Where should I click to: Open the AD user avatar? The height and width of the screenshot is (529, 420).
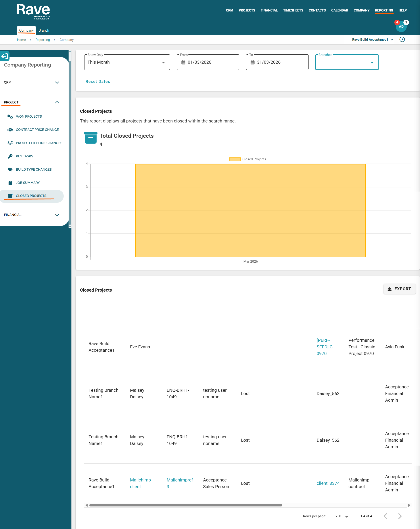click(x=401, y=27)
